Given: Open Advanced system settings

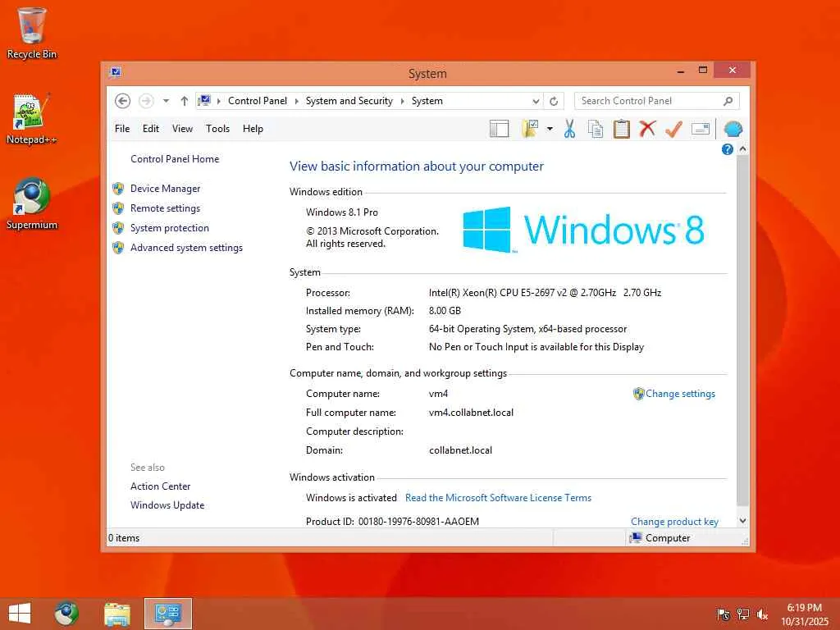Looking at the screenshot, I should click(186, 248).
